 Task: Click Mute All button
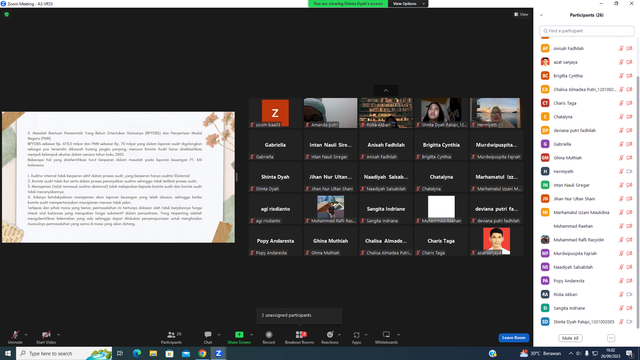pos(570,338)
